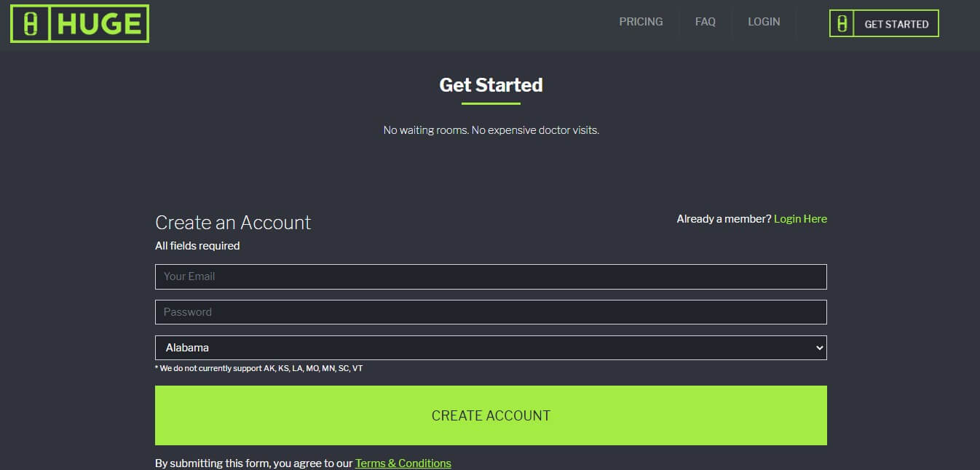Image resolution: width=980 pixels, height=470 pixels.
Task: Click the unsupported states note
Action: [x=259, y=368]
